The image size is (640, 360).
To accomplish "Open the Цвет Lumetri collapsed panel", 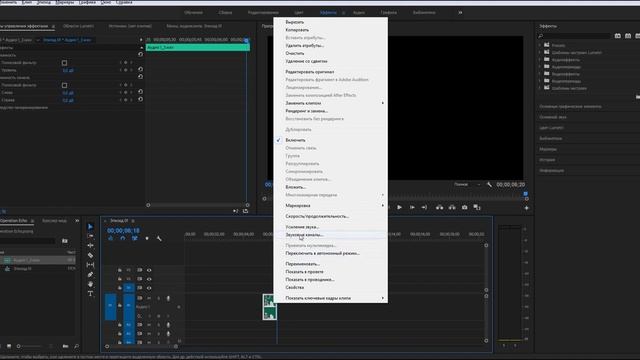I will tap(551, 128).
